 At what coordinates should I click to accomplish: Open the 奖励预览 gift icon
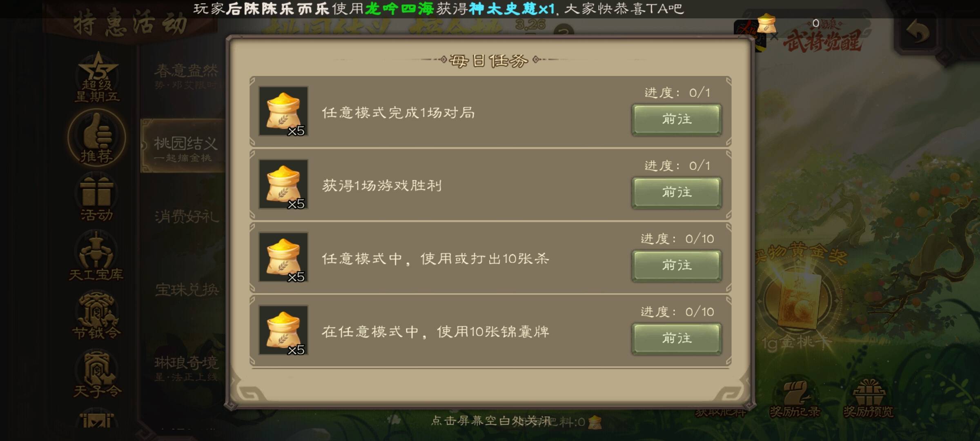pyautogui.click(x=869, y=399)
